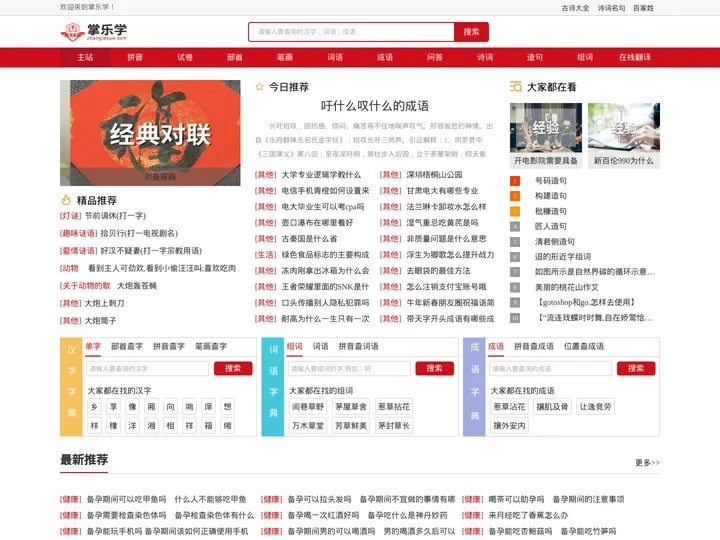Select the 拼音查成语 tab
Image resolution: width=720 pixels, height=540 pixels.
534,346
